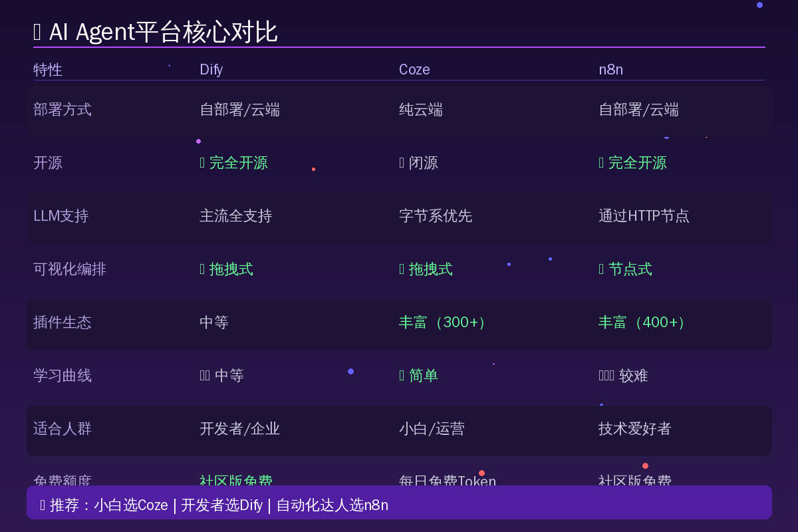This screenshot has height=532, width=798.
Task: Click the "每日免费Token" cell
Action: tap(448, 480)
